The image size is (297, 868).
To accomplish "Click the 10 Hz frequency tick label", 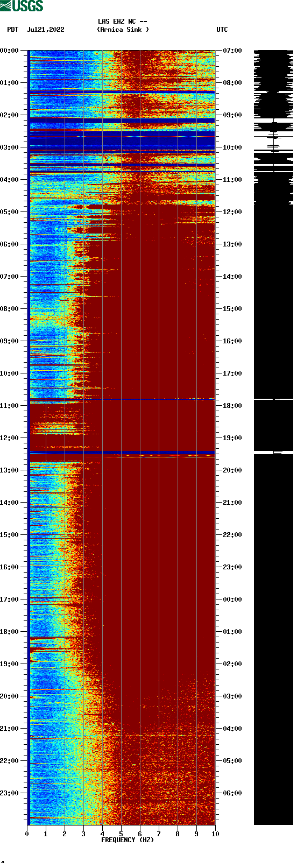I will pos(215,834).
